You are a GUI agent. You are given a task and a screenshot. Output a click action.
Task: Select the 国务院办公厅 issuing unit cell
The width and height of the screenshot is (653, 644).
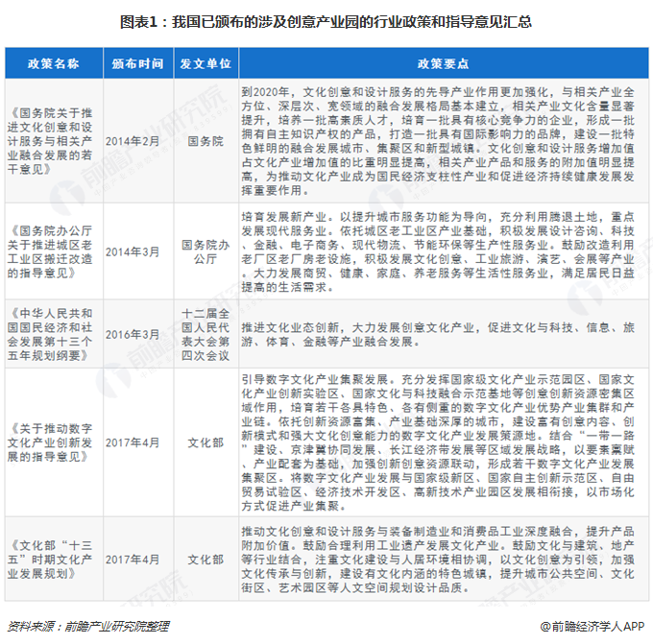pos(204,250)
